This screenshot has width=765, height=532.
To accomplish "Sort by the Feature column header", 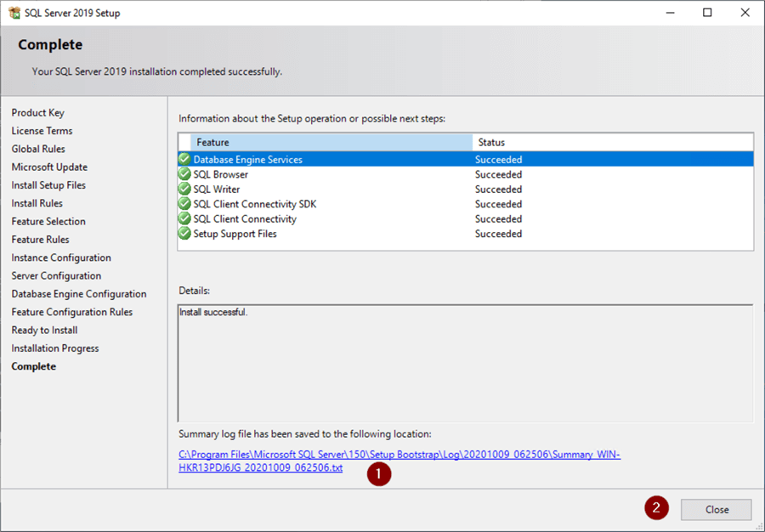I will point(331,142).
